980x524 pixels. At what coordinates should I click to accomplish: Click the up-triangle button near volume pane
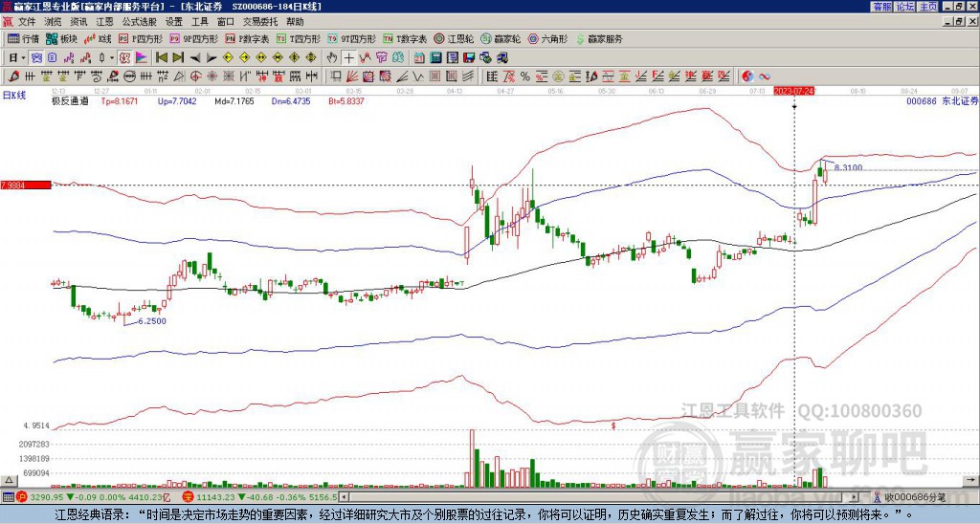9,480
